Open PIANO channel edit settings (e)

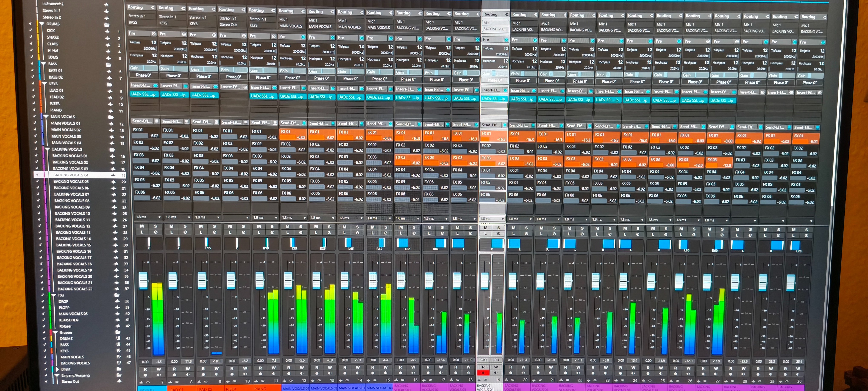click(x=272, y=232)
